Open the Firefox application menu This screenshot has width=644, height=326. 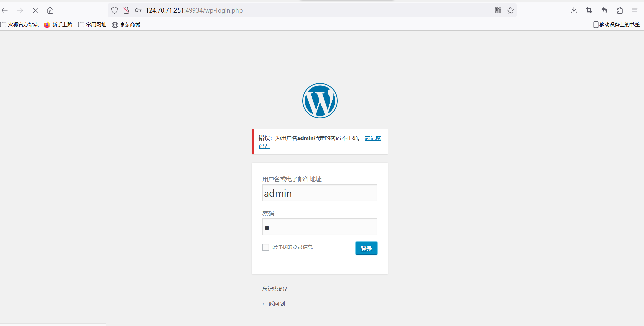click(635, 10)
